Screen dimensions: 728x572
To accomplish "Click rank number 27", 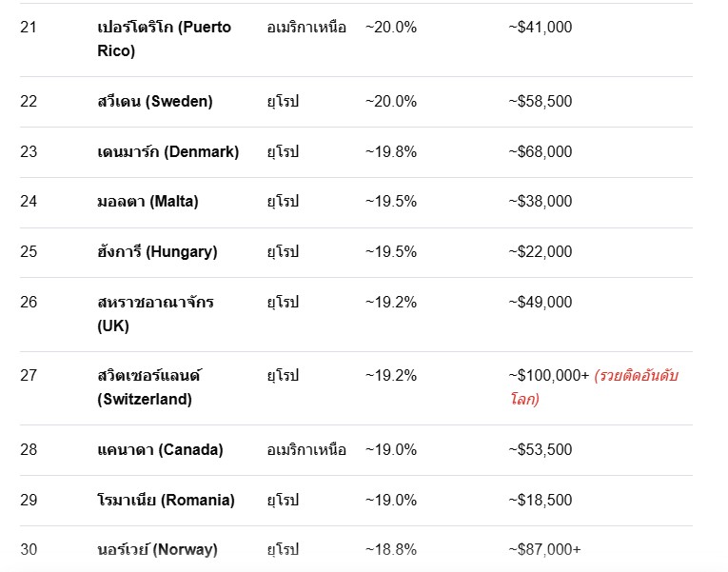I will tap(29, 375).
